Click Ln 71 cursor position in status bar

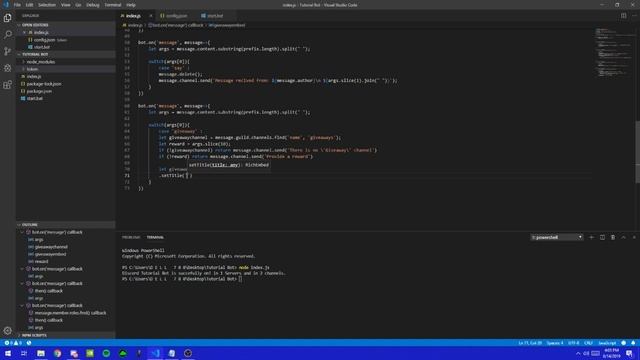click(530, 343)
